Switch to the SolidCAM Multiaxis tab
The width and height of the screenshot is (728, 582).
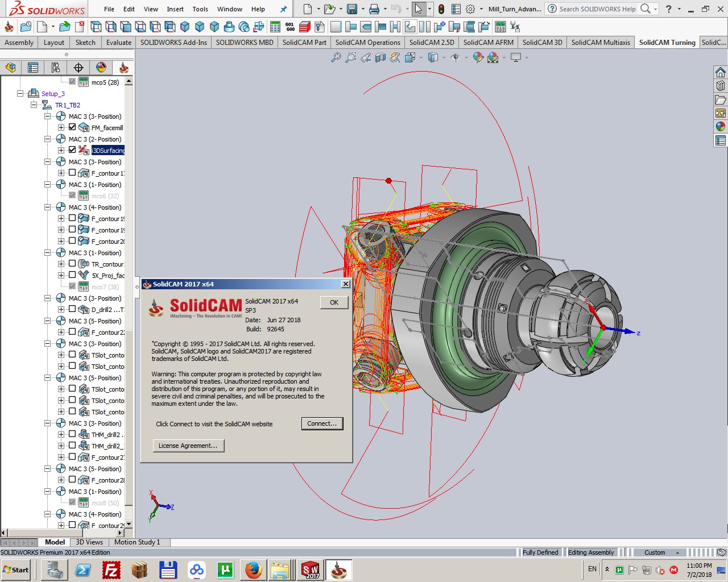(x=601, y=42)
